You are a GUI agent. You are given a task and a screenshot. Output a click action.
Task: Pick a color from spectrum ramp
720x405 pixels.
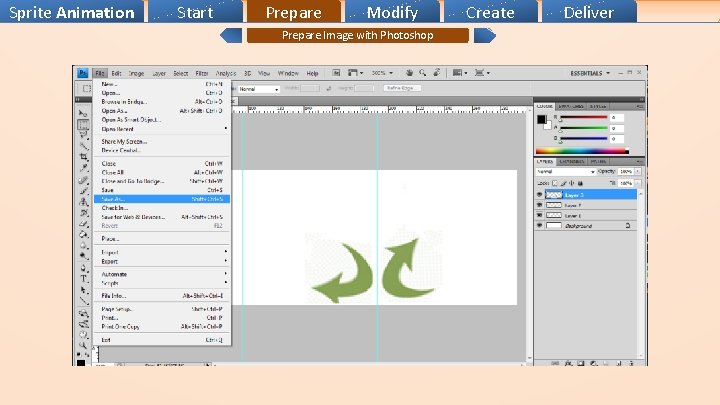[581, 151]
